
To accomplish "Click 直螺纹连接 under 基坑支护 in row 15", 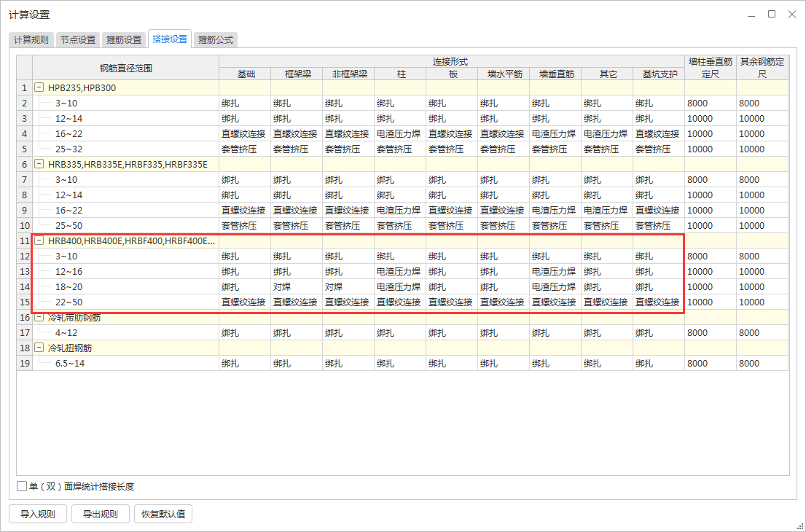I will (659, 302).
